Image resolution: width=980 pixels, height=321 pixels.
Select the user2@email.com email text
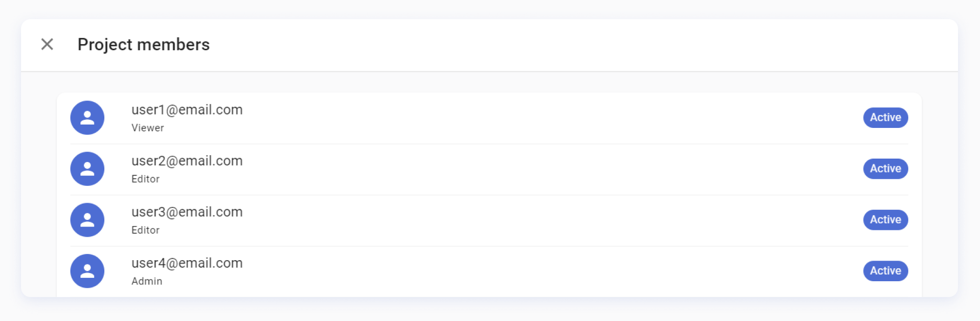tap(187, 161)
